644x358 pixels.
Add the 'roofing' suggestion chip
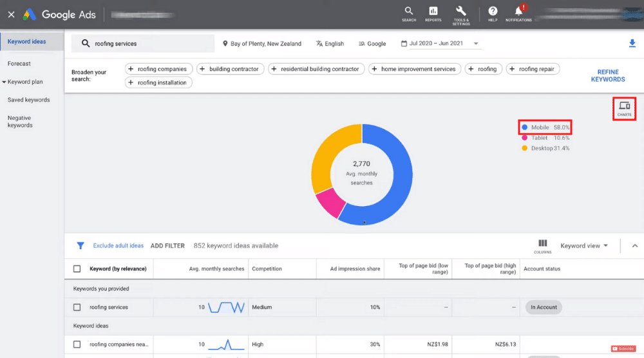tap(484, 69)
